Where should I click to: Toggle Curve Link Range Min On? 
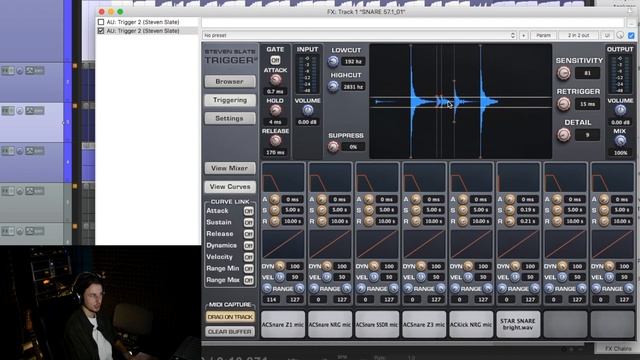tap(248, 269)
